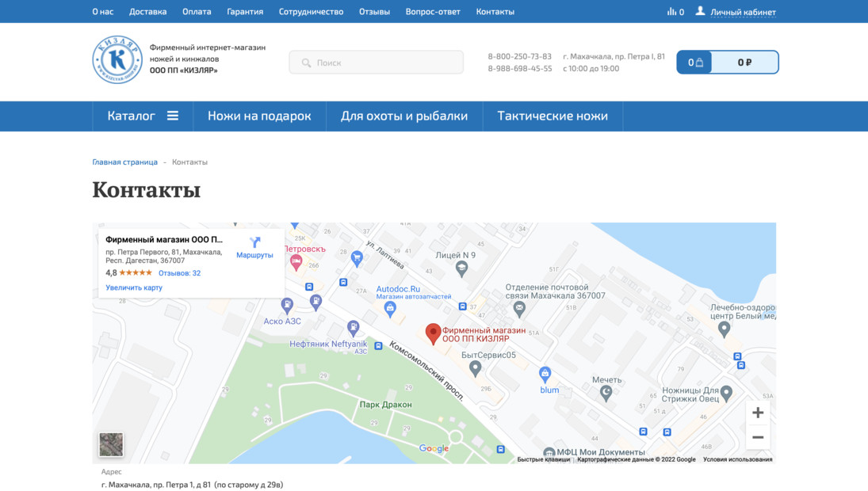Click the red pin for Фирменный магазин
The height and width of the screenshot is (491, 868).
coord(433,334)
